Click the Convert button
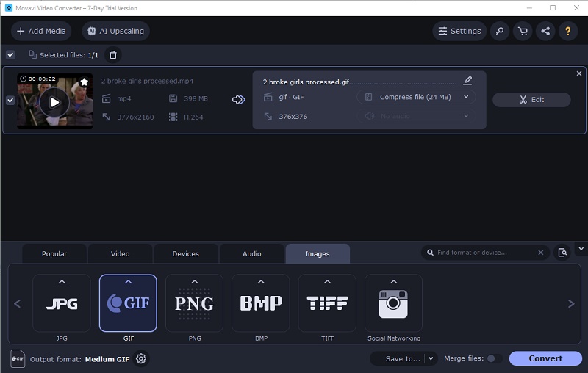Viewport: 588px width, 373px height. point(545,358)
